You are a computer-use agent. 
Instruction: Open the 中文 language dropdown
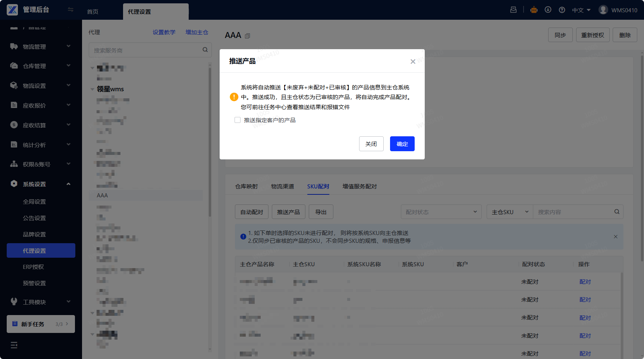point(581,10)
